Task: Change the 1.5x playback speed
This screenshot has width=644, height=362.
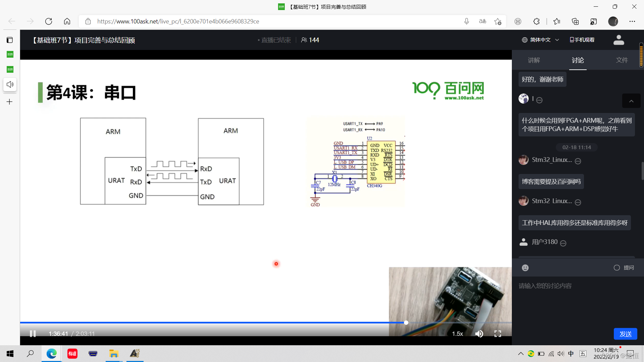Action: (x=457, y=334)
